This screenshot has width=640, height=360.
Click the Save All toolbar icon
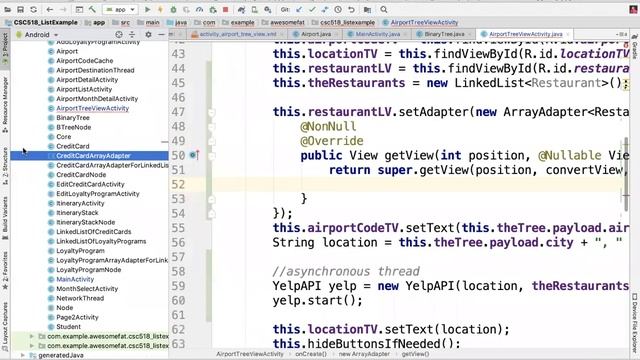[20, 9]
